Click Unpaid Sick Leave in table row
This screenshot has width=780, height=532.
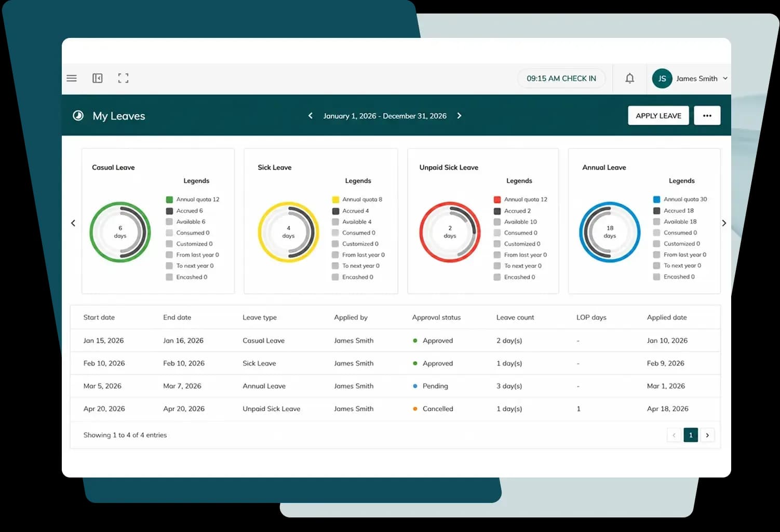[x=271, y=409]
